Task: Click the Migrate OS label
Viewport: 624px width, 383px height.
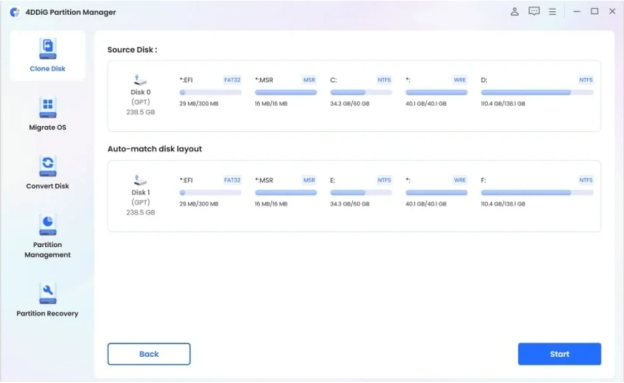Action: (x=47, y=127)
